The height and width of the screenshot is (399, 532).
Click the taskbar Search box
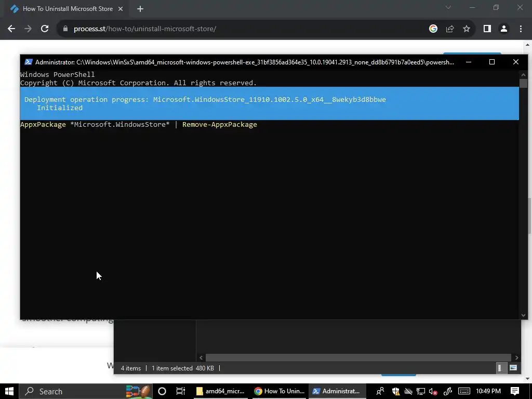86,391
